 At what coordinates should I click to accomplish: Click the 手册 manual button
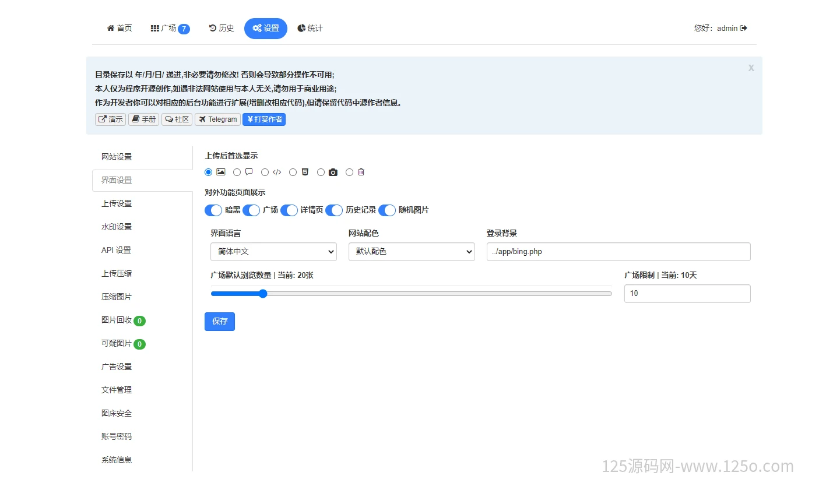144,119
